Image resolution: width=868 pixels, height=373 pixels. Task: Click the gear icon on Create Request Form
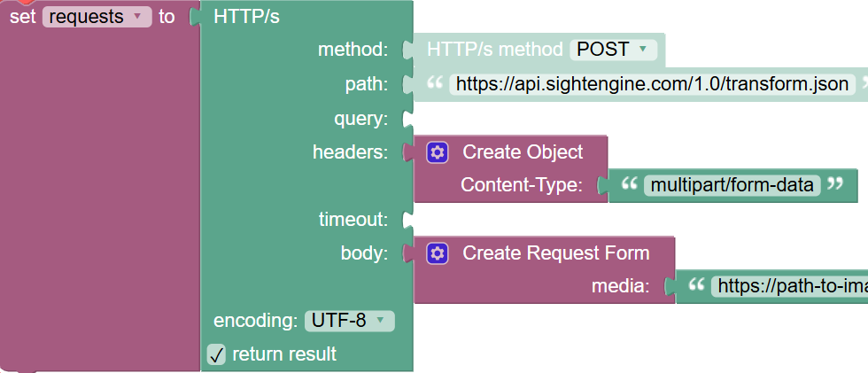tap(436, 253)
